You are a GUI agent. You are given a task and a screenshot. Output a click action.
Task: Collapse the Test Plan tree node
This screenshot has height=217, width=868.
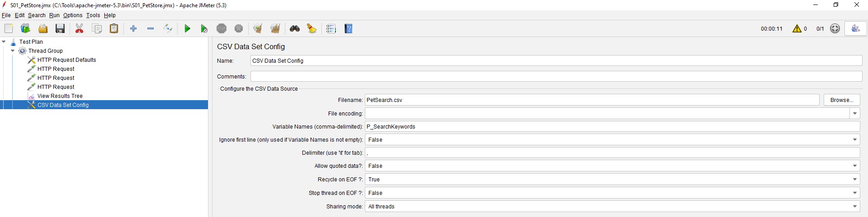tap(4, 42)
